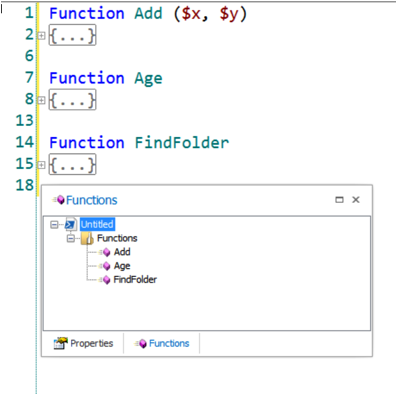
Task: Click line number 1 in the gutter
Action: click(29, 13)
